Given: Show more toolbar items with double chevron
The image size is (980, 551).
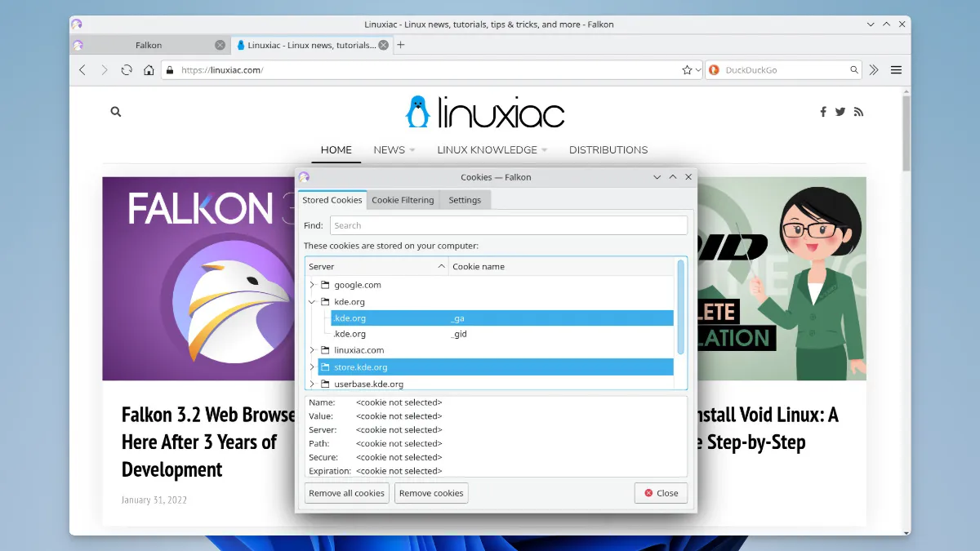Looking at the screenshot, I should click(874, 70).
